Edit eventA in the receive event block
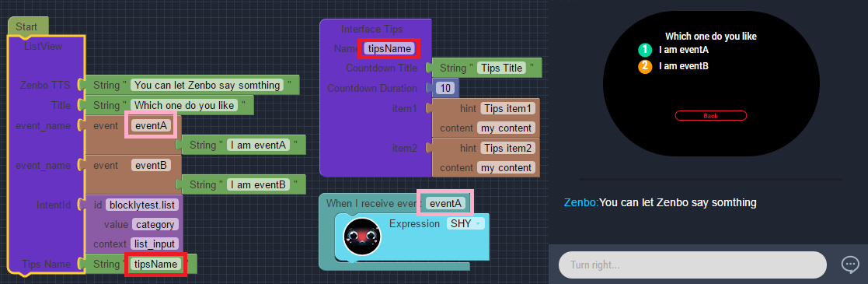 [445, 204]
